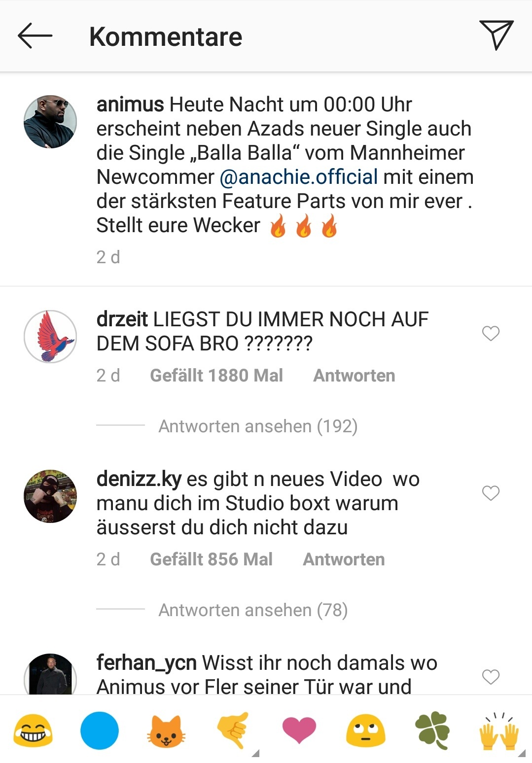
Task: Open animus profile picture thumbnail
Action: pos(50,122)
